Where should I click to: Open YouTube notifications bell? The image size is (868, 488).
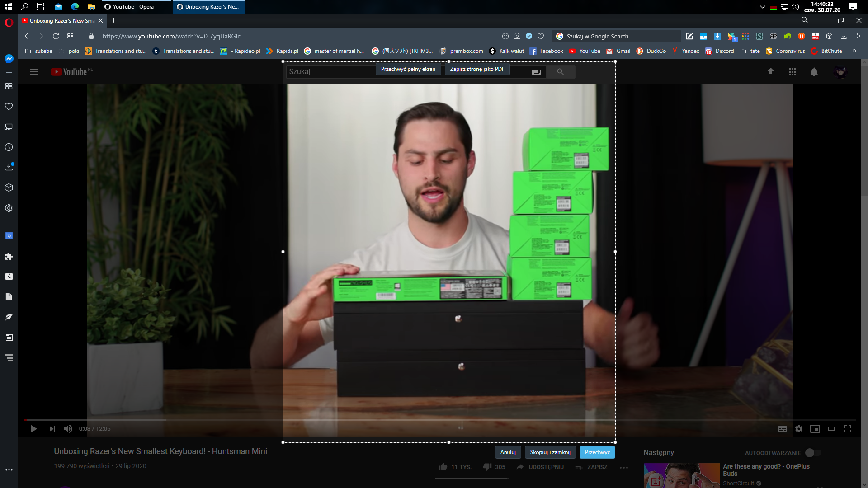click(814, 72)
